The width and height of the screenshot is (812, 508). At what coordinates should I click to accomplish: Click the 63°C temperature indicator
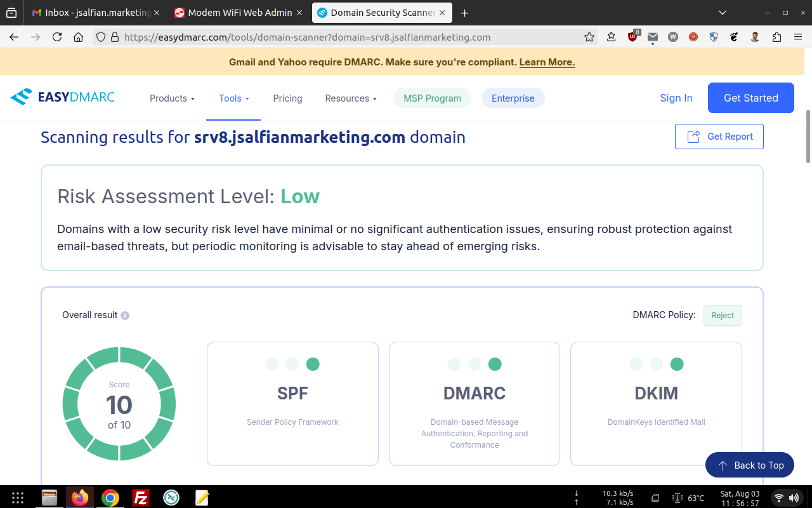(x=689, y=498)
